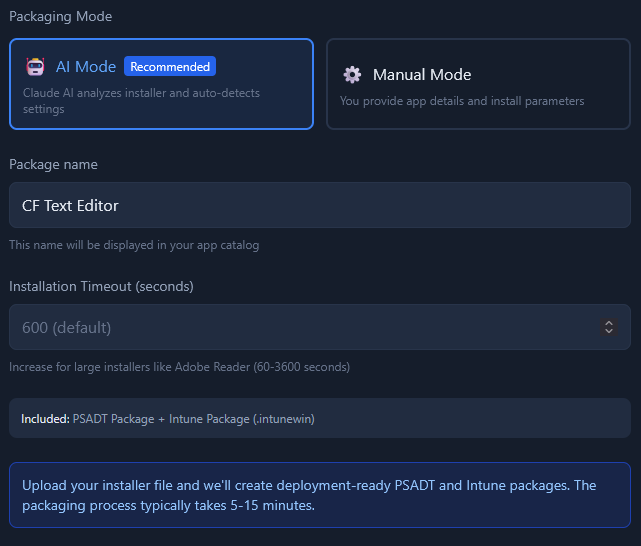This screenshot has width=641, height=546.
Task: Select the AI Mode packaging card
Action: [x=161, y=84]
